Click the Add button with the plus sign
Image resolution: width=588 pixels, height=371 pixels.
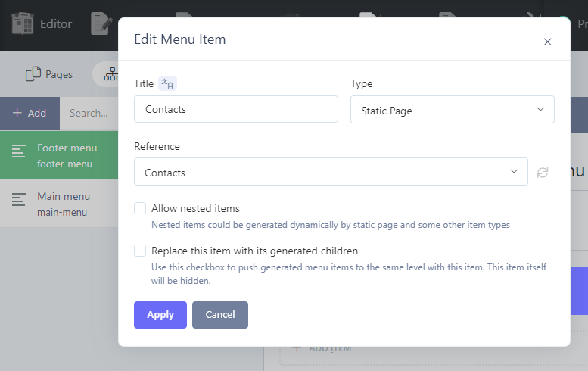30,113
